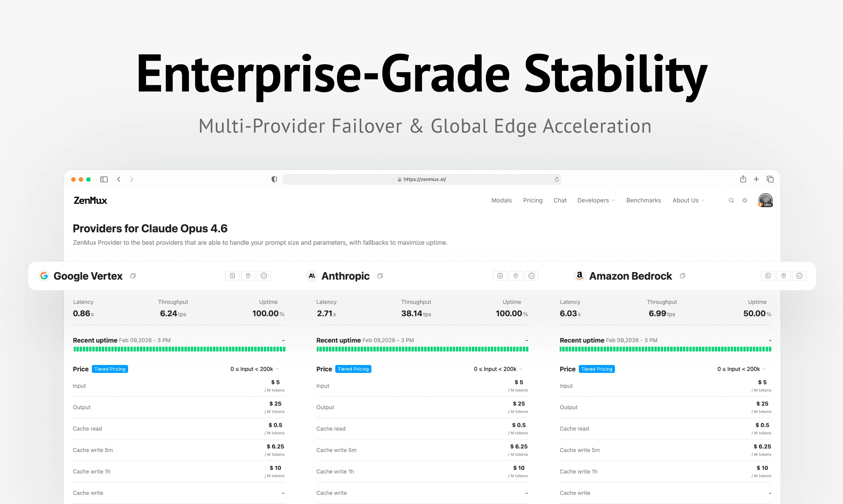Open the Pricing navigation item

[x=533, y=200]
